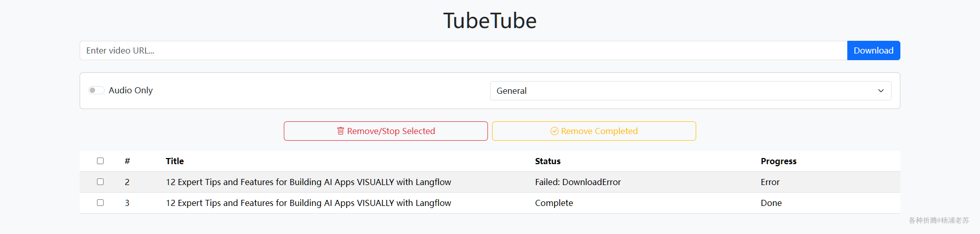
Task: Click the Remove/Stop Selected button text
Action: pos(391,131)
